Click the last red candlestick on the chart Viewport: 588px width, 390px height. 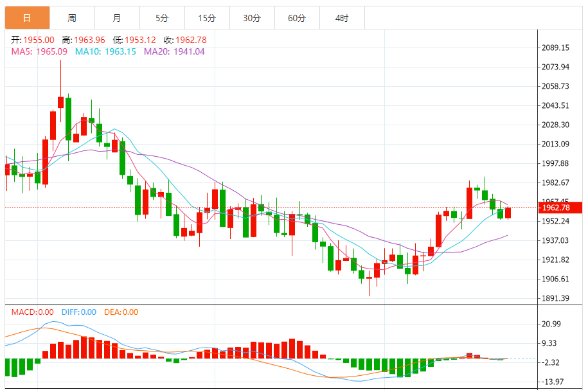(x=508, y=213)
